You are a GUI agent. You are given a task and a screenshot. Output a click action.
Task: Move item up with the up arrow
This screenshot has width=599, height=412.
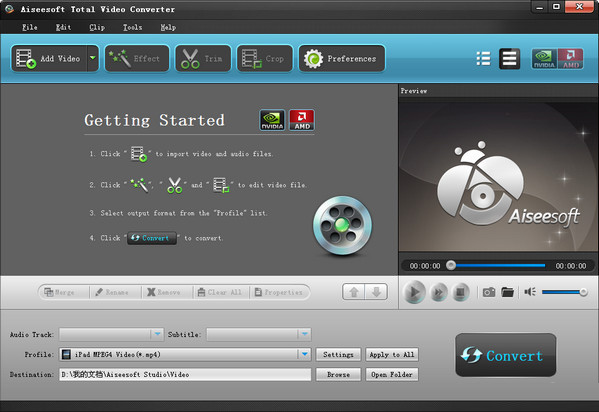point(354,292)
